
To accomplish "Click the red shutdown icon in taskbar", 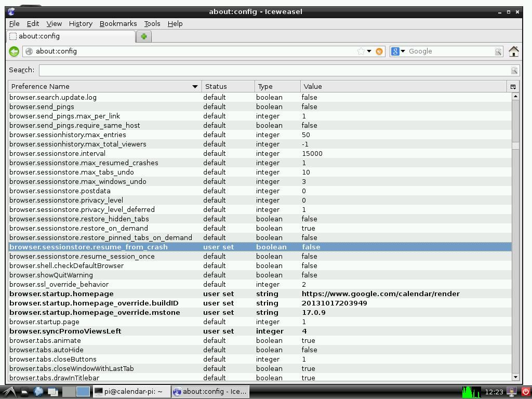I will coord(525,392).
